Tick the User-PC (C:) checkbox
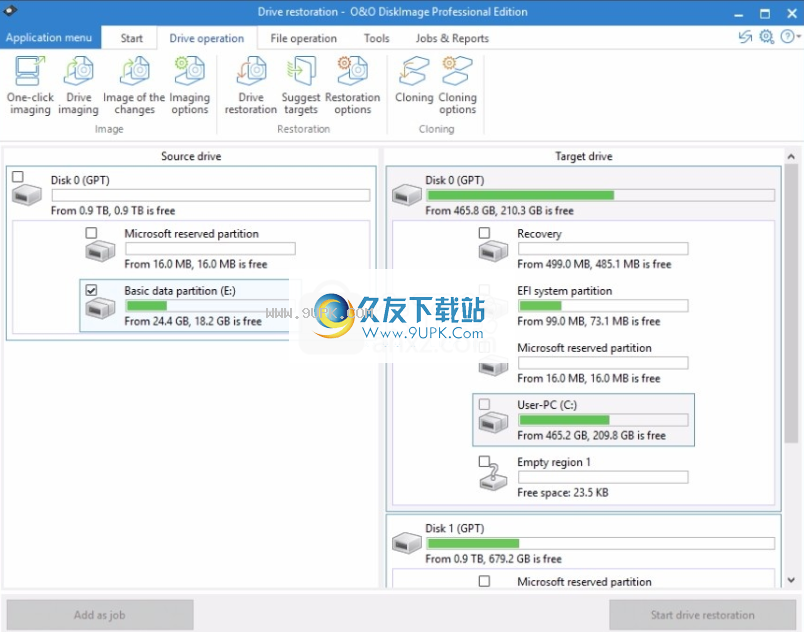This screenshot has height=632, width=804. [484, 404]
